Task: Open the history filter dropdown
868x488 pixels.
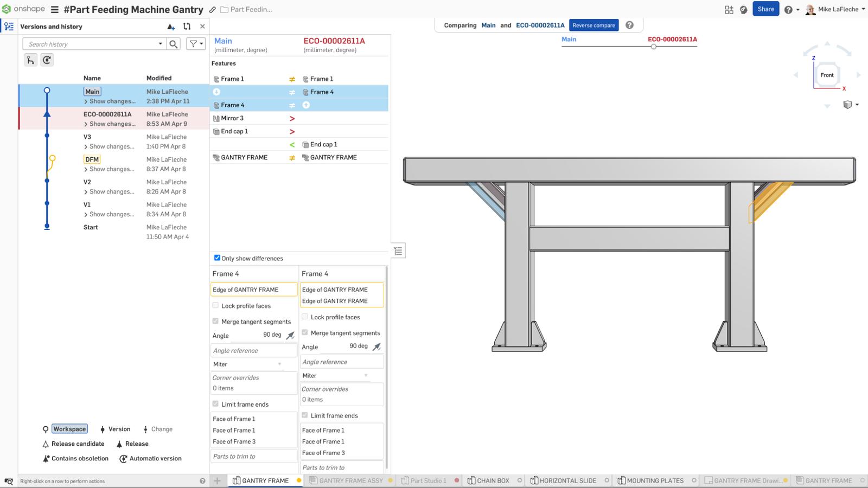Action: click(x=196, y=44)
